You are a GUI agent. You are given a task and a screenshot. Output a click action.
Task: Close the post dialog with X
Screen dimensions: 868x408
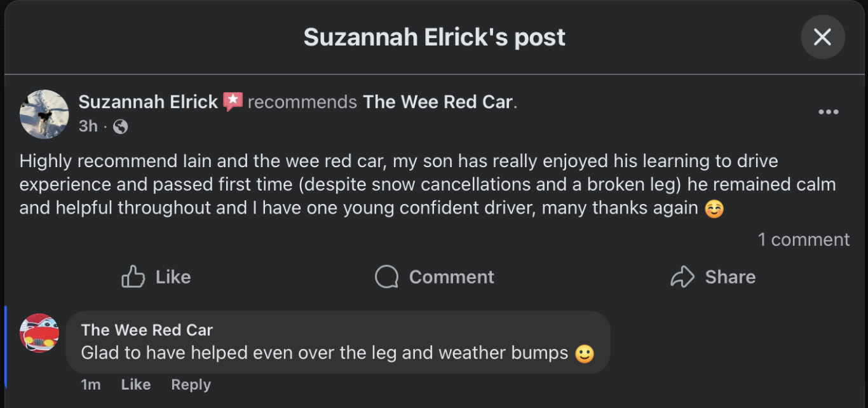[822, 37]
